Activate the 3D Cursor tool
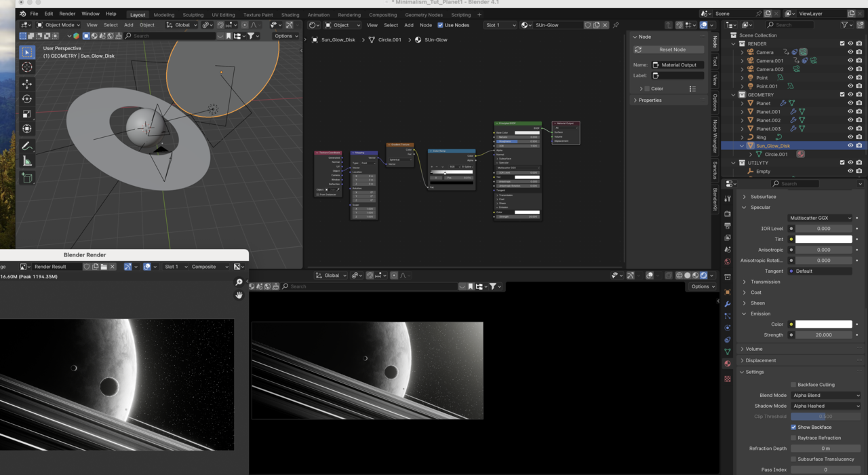 click(x=27, y=67)
